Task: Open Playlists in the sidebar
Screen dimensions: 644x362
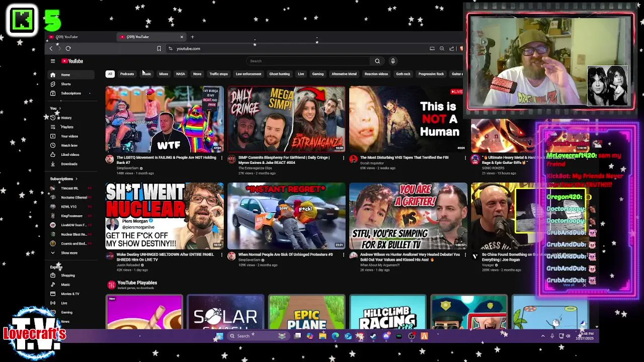Action: [71, 127]
